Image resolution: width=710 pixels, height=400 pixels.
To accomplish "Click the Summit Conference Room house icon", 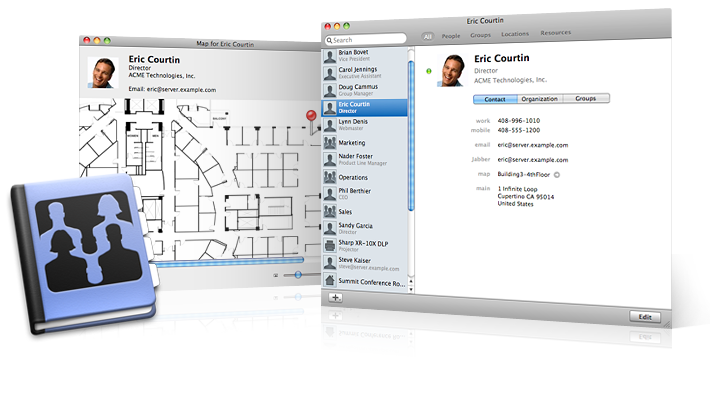I will tap(330, 280).
